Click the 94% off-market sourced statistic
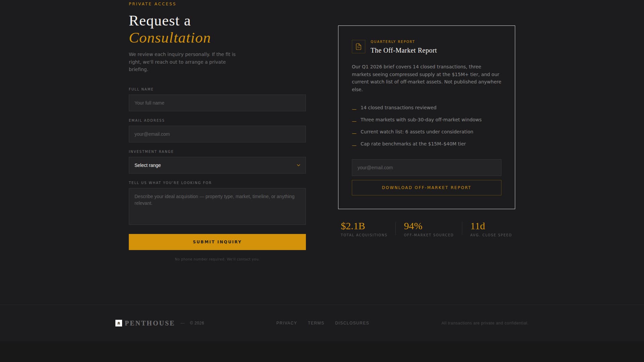Screen dimensions: 644x362 (x=413, y=226)
